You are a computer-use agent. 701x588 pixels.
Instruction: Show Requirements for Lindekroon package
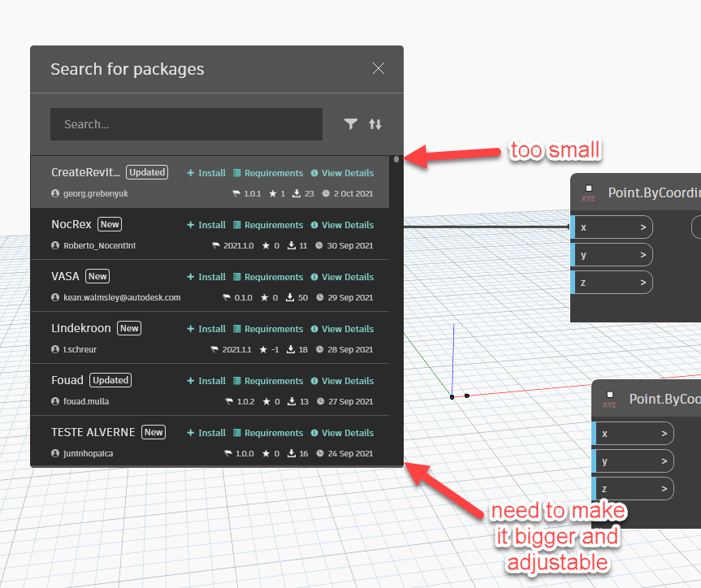[268, 329]
